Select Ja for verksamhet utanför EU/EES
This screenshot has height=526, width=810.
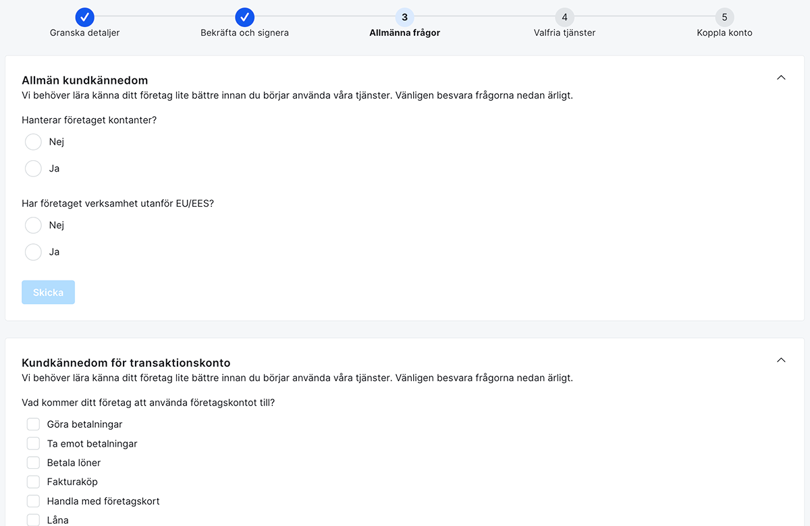34,252
